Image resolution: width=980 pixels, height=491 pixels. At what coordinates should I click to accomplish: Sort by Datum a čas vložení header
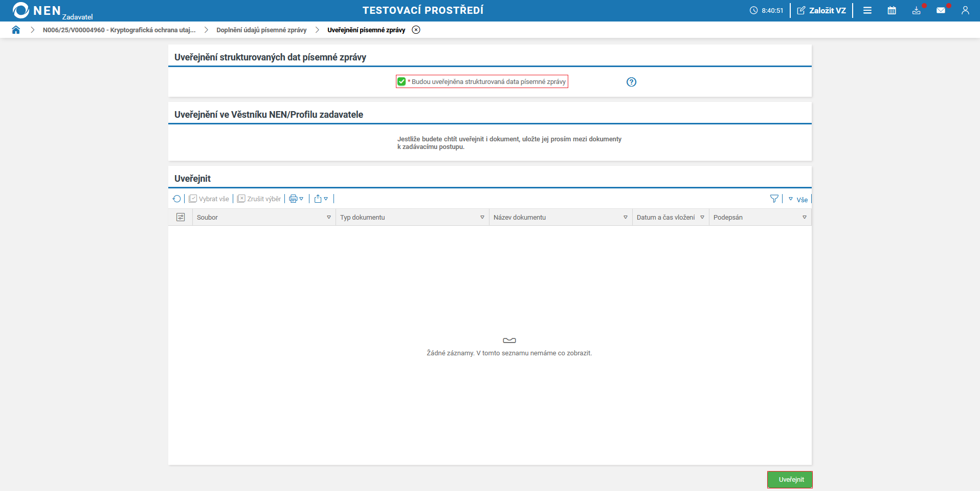point(665,217)
